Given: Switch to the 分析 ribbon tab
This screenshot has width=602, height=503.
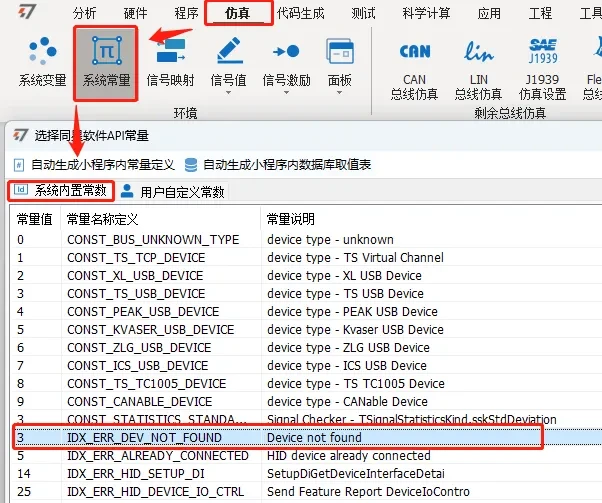Looking at the screenshot, I should pos(84,13).
